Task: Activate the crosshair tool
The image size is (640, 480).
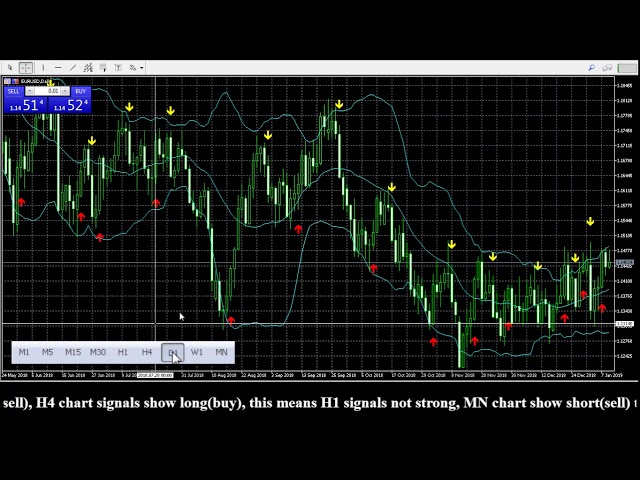Action: [x=26, y=68]
